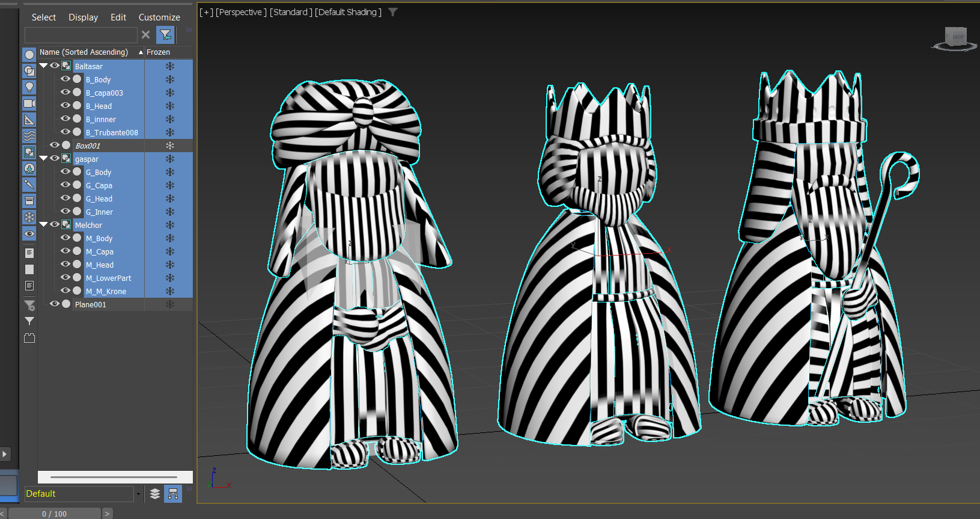The height and width of the screenshot is (519, 980).
Task: Click the Sort by Layer icon
Action: [155, 494]
